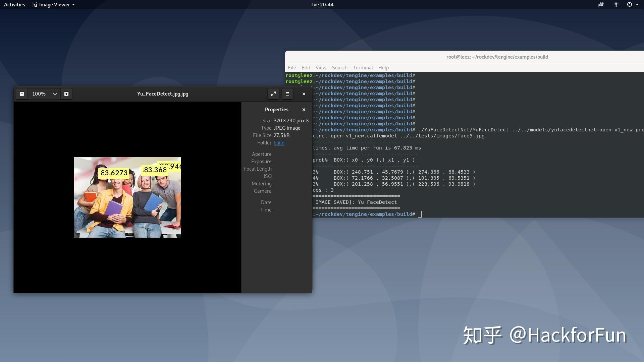Open the Terminal menu in menubar
Image resolution: width=644 pixels, height=362 pixels.
click(363, 68)
